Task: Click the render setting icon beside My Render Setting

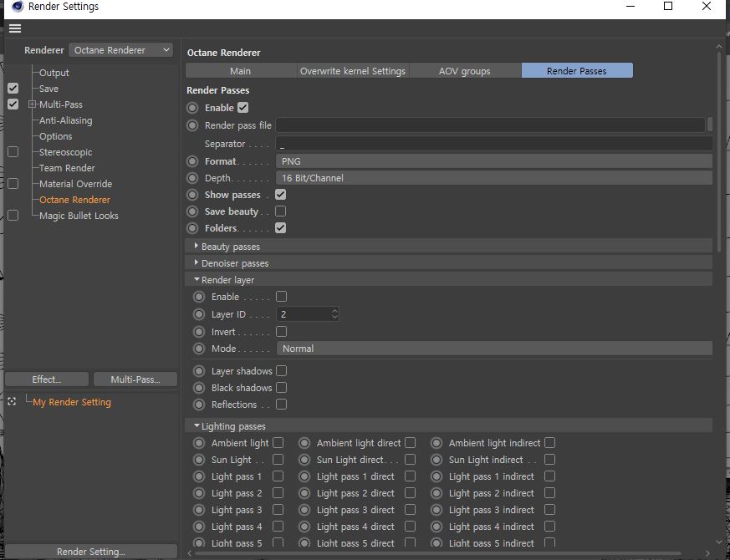Action: coord(12,401)
